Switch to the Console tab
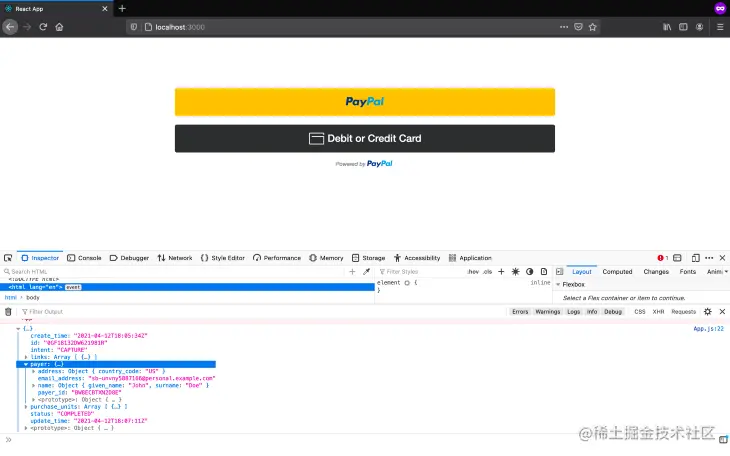 click(84, 258)
